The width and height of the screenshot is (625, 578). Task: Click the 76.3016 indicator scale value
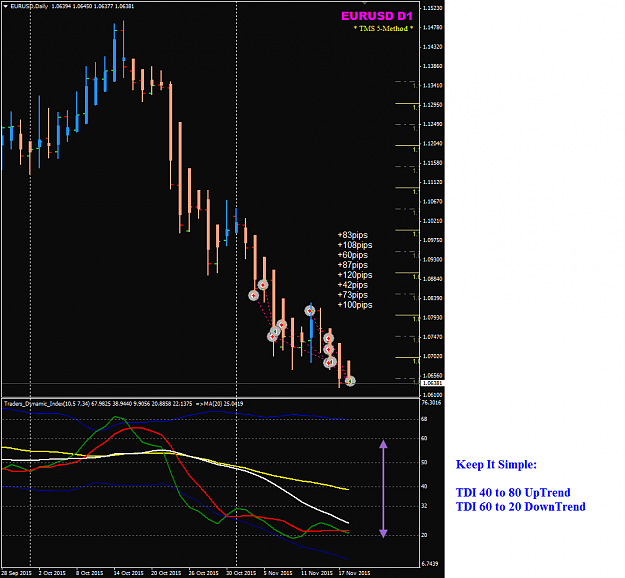[431, 403]
